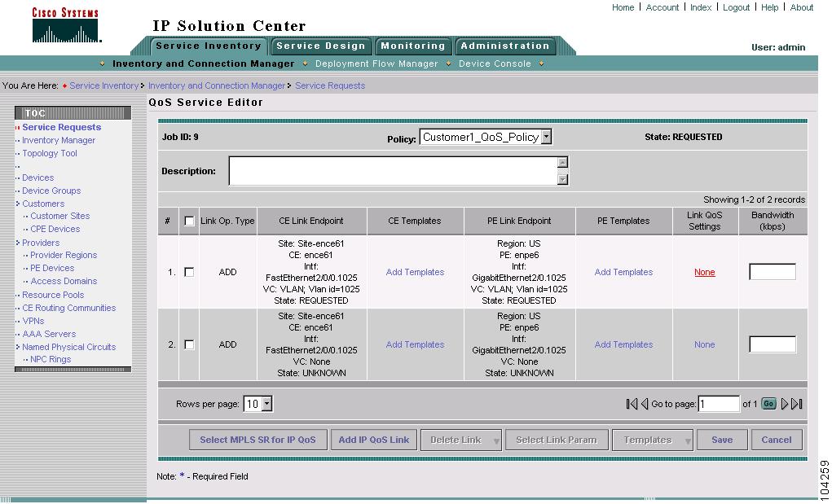Open the About link

[x=801, y=7]
